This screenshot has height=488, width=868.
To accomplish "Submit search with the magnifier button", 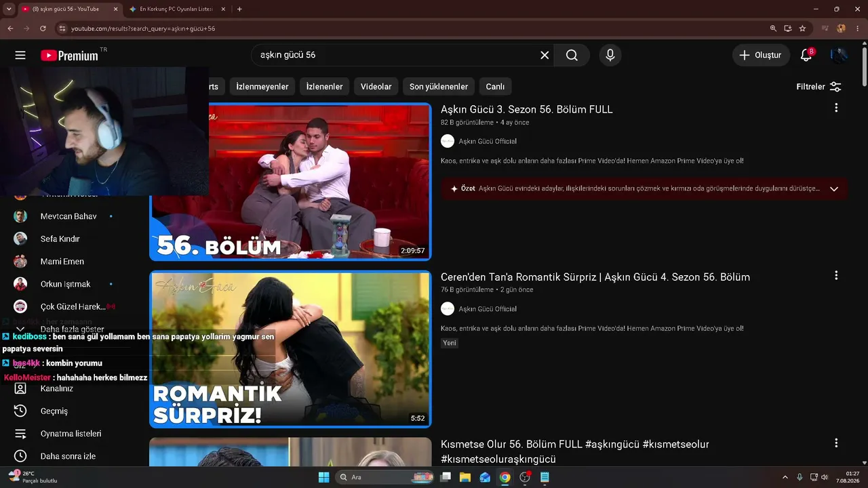I will (572, 55).
